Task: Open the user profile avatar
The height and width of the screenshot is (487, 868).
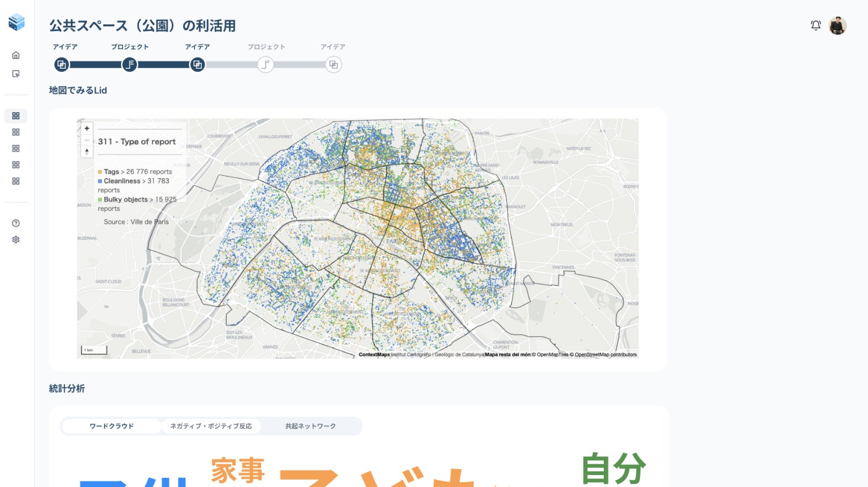Action: pyautogui.click(x=838, y=25)
